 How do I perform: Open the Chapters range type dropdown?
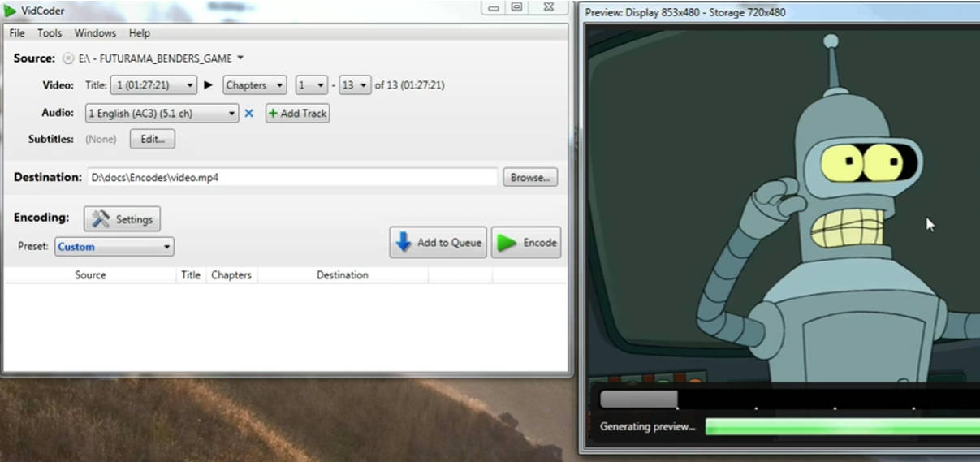point(254,85)
